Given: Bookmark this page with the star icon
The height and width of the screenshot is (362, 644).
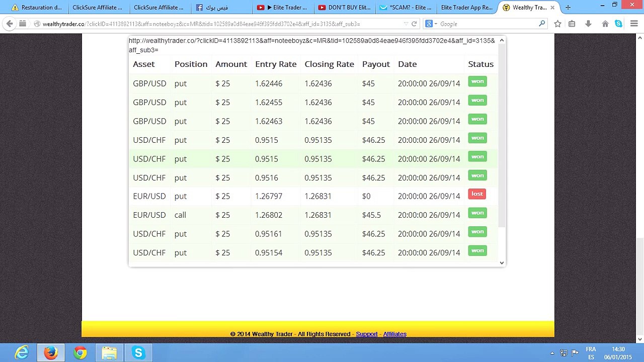Looking at the screenshot, I should click(x=557, y=24).
